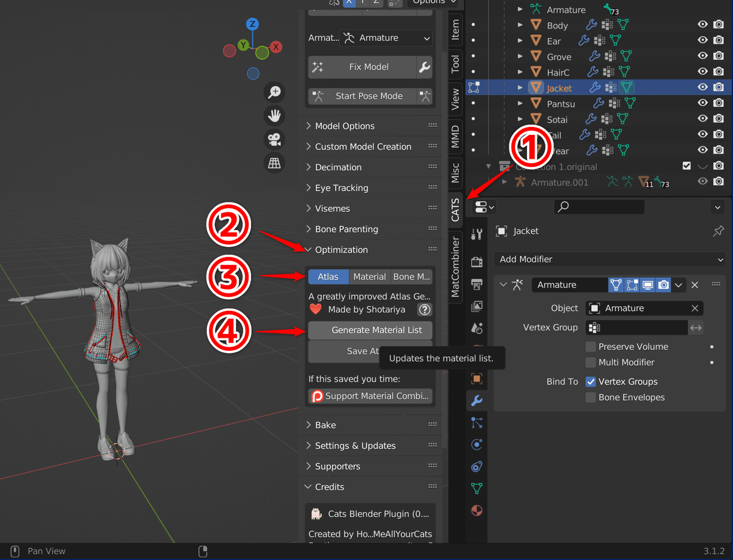Enable the Bone Envelopes checkbox
Image resolution: width=733 pixels, height=560 pixels.
[591, 398]
